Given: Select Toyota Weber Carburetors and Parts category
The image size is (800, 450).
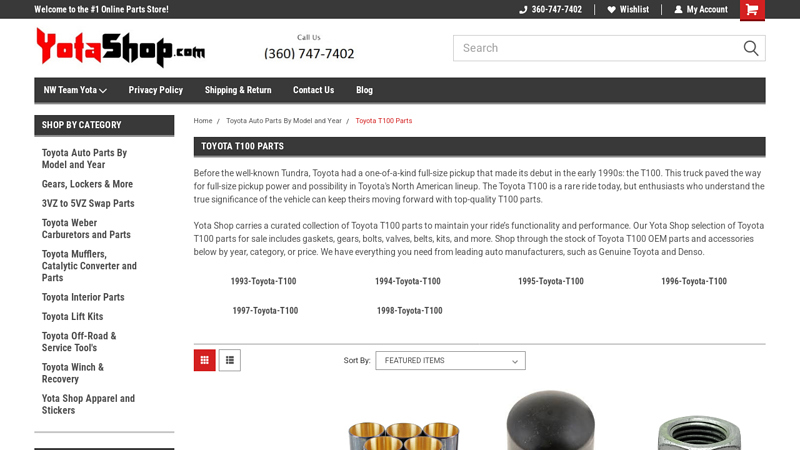Looking at the screenshot, I should pyautogui.click(x=86, y=229).
